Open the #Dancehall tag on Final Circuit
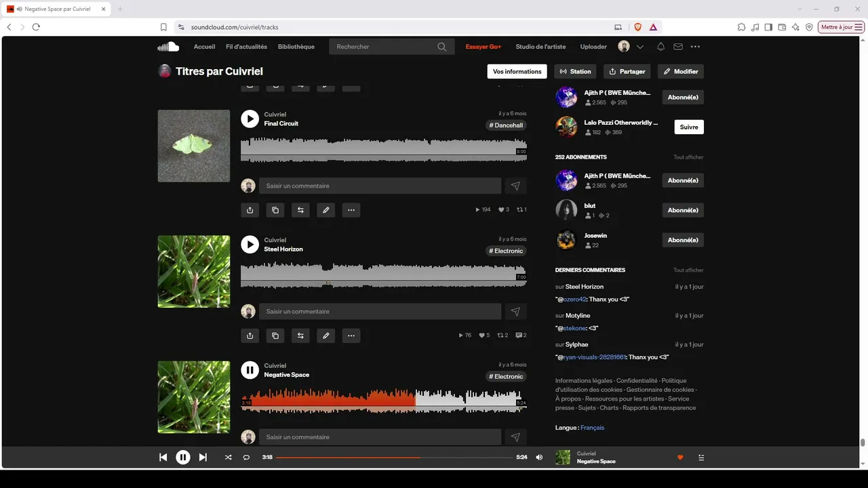Image resolution: width=868 pixels, height=488 pixels. (x=507, y=125)
